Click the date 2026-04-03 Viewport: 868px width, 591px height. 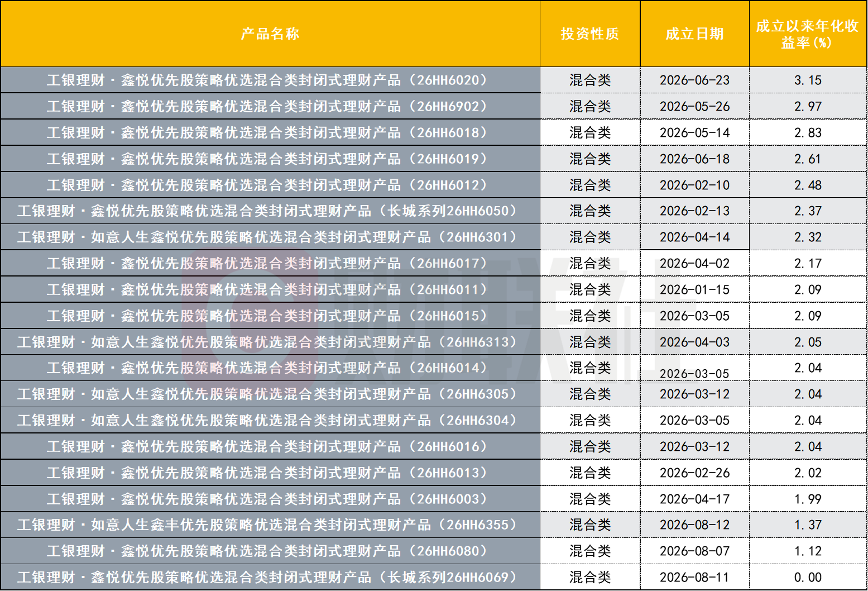pyautogui.click(x=694, y=342)
